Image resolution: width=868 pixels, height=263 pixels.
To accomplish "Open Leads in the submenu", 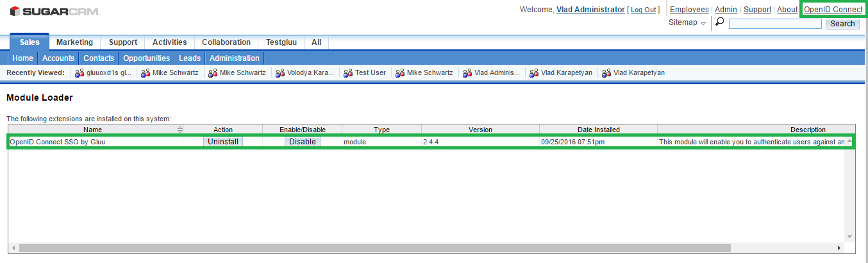I will 190,58.
